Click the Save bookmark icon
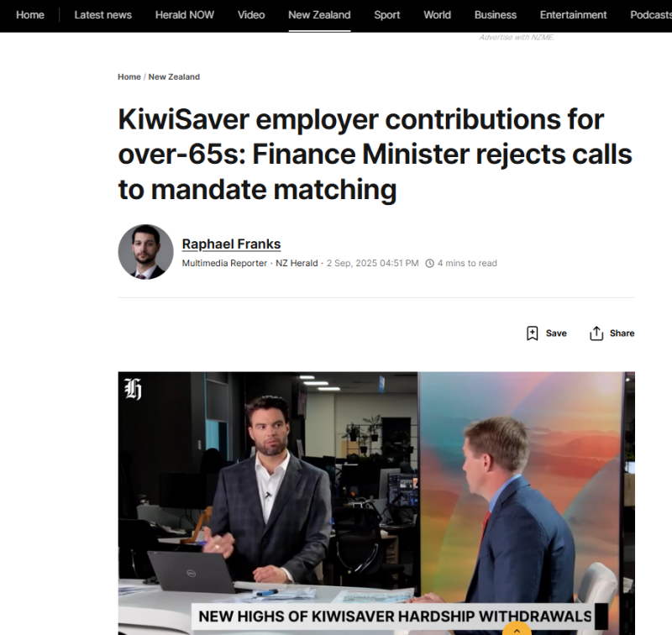Image resolution: width=672 pixels, height=635 pixels. [532, 333]
